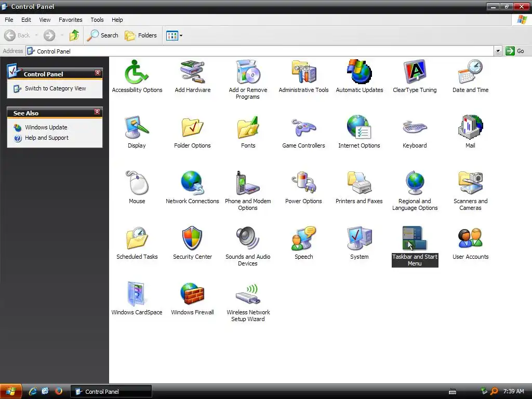Open the Mail applet icon
The image size is (532, 399).
(470, 128)
